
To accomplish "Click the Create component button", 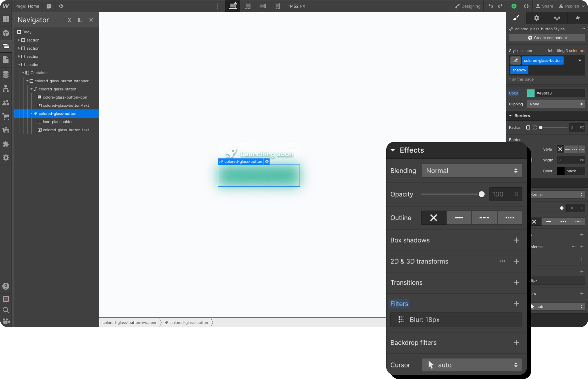I will [x=546, y=38].
